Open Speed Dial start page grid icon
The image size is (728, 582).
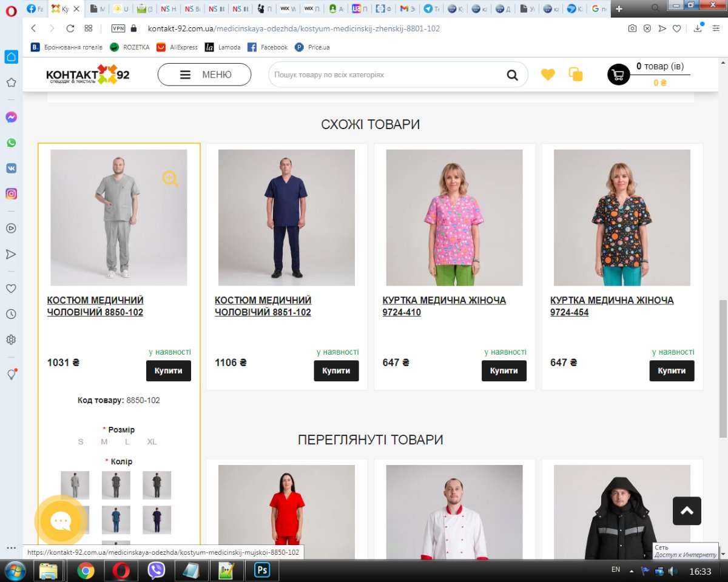[x=88, y=28]
